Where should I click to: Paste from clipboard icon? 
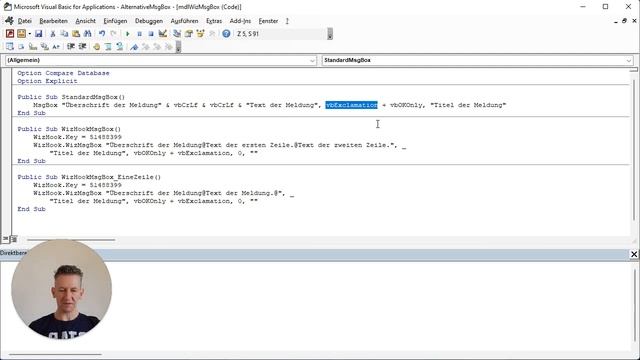pos(76,34)
